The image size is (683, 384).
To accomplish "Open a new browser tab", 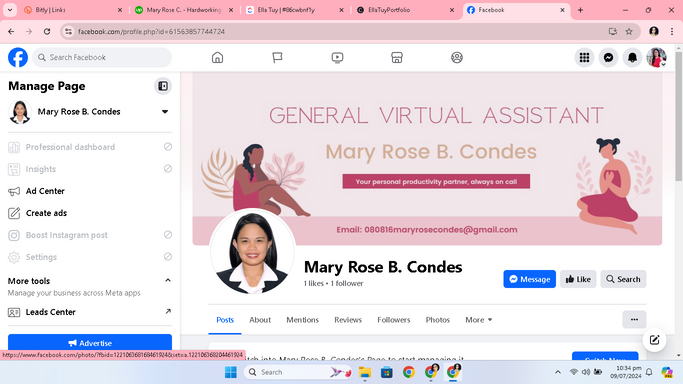I will click(x=580, y=10).
